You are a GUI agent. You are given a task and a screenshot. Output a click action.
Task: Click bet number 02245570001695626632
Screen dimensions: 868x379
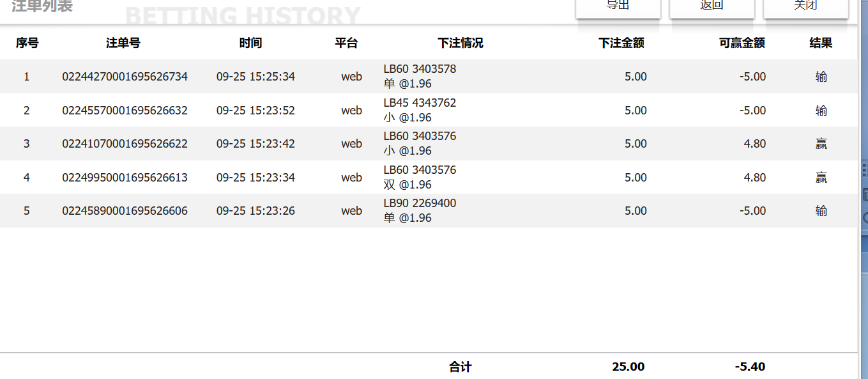[125, 111]
